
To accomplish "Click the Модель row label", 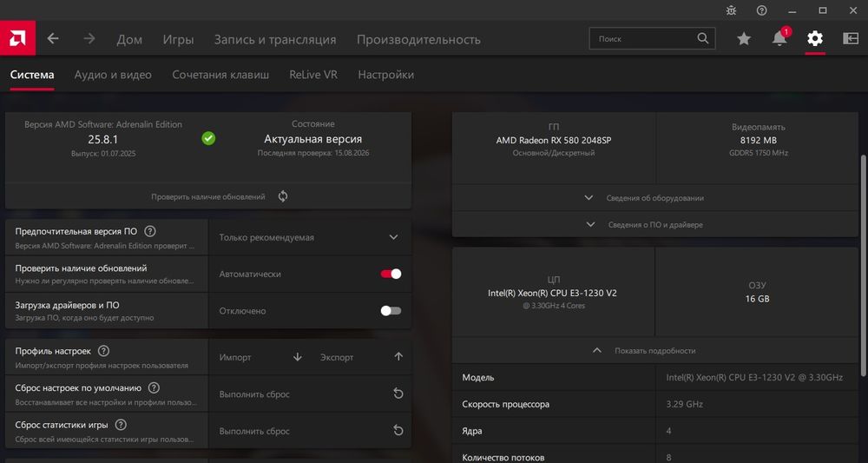I will coord(478,378).
